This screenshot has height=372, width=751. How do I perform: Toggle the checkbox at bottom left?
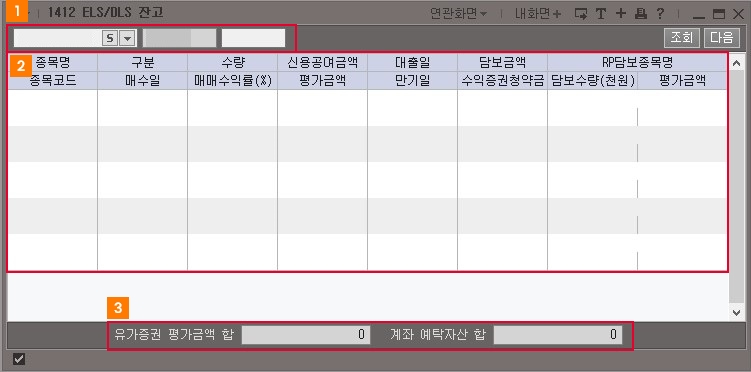pos(19,359)
